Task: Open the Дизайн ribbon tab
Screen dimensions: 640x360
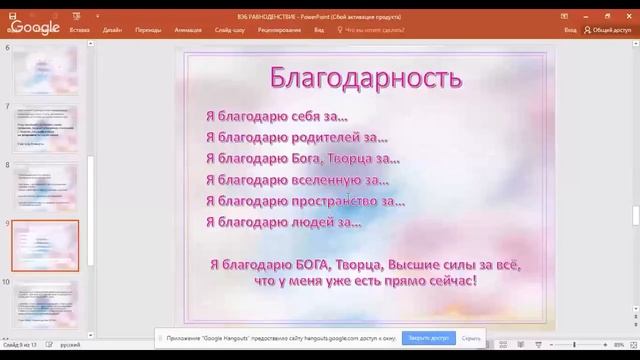Action: [112, 30]
